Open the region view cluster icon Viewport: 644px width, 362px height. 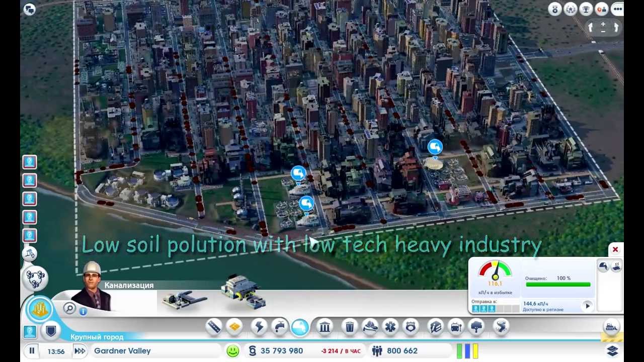tap(35, 279)
